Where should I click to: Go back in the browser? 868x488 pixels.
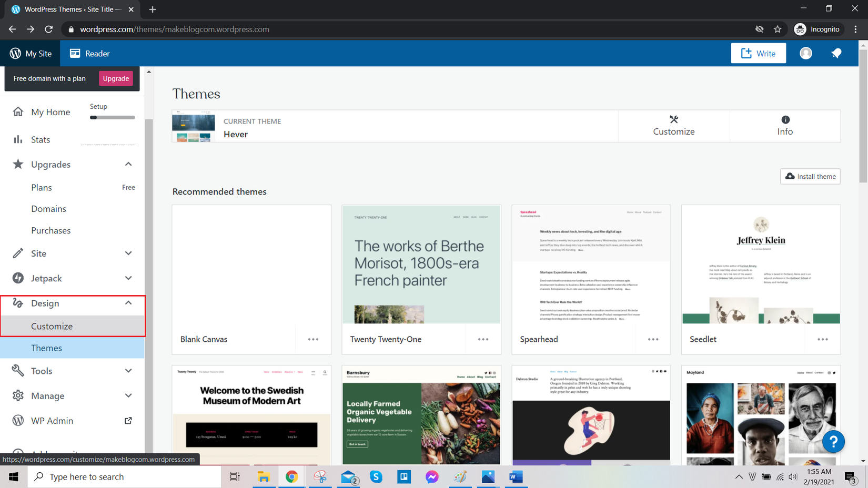click(13, 29)
